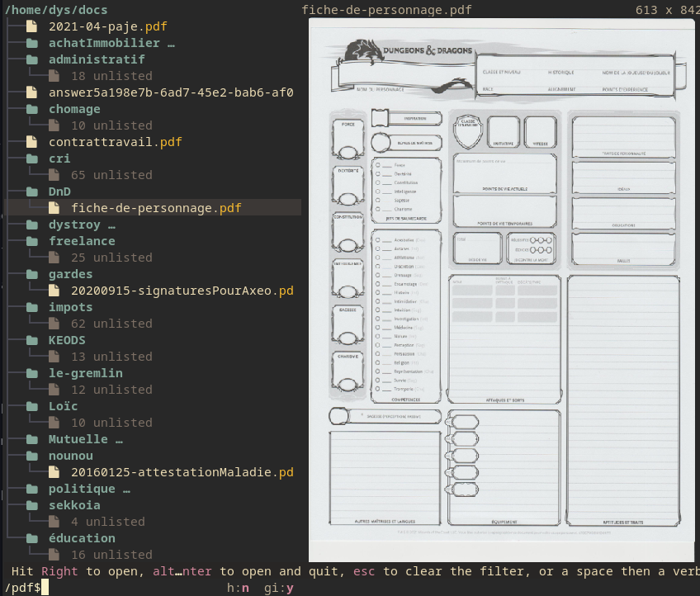700x596 pixels.
Task: Select fiche-de-personnage.pdf in the tree
Action: [156, 208]
